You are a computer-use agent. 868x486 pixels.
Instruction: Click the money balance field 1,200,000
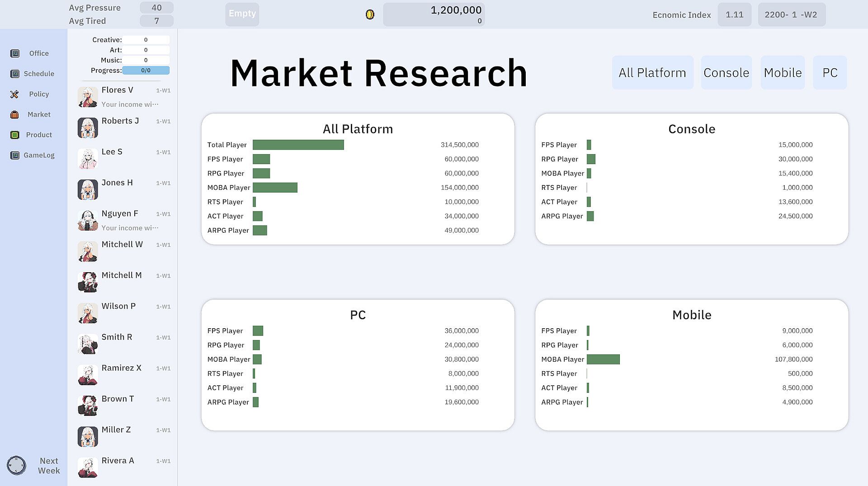(434, 14)
